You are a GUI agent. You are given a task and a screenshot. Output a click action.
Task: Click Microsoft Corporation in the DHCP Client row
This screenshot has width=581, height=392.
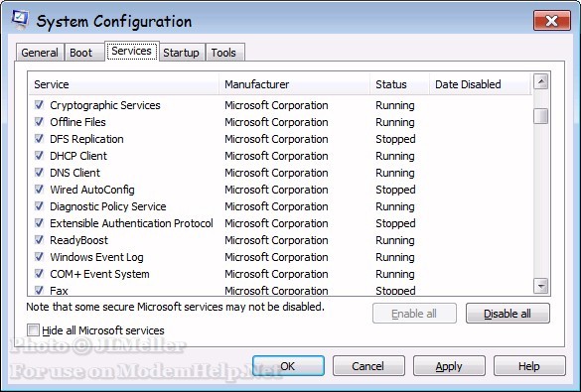click(276, 156)
